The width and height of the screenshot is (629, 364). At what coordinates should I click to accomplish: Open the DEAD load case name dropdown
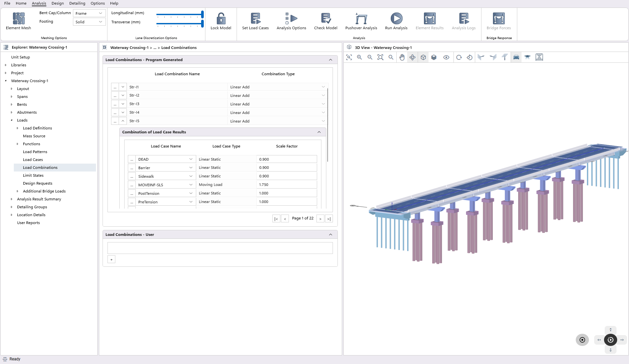coord(191,159)
